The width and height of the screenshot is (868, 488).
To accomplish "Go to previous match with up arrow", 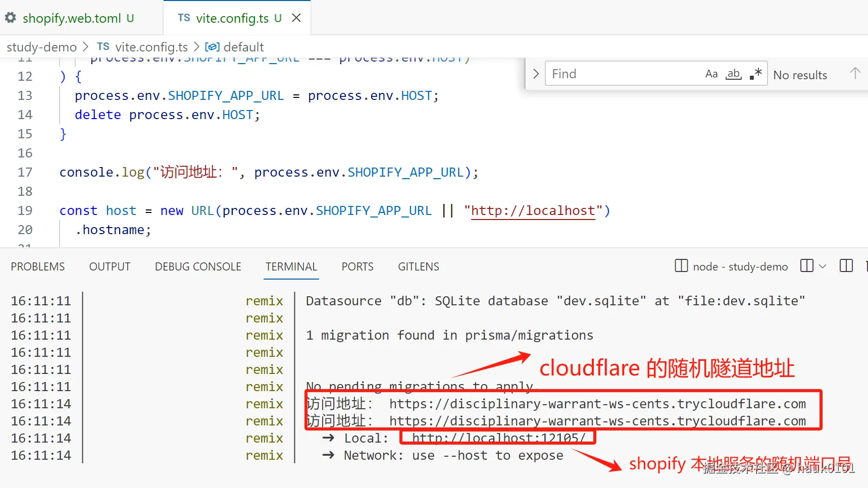I will [855, 74].
